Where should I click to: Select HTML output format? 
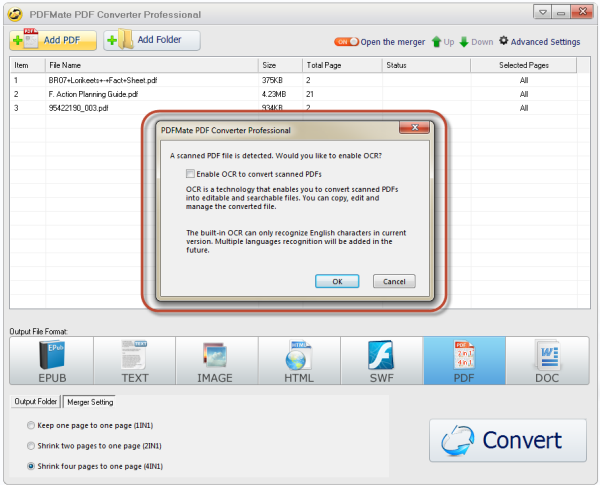click(300, 361)
